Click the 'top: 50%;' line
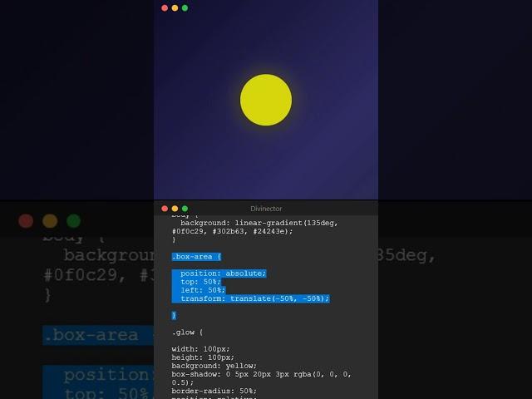This screenshot has height=399, width=532. [x=200, y=282]
